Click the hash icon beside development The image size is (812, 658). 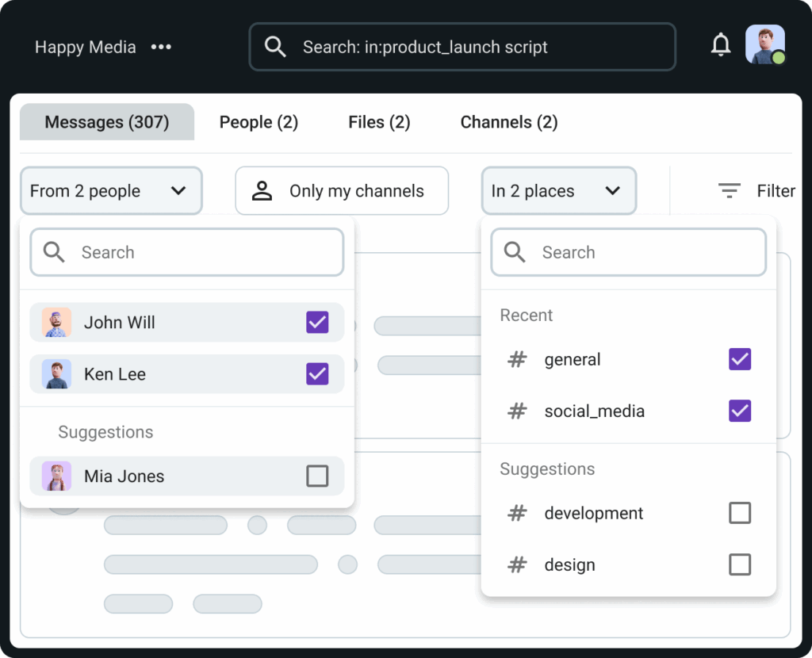click(x=517, y=514)
